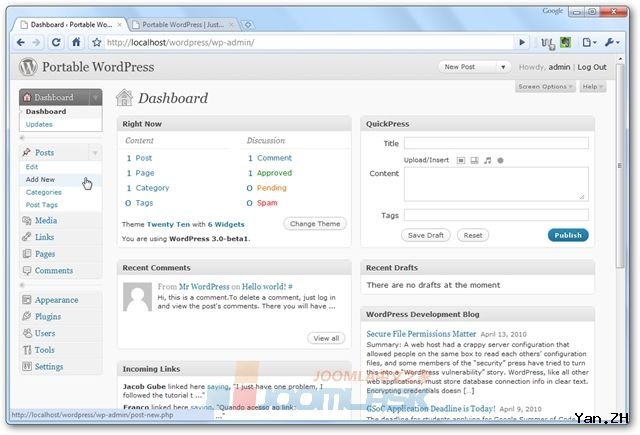
Task: Open the 6 Widgets link
Action: (x=226, y=224)
